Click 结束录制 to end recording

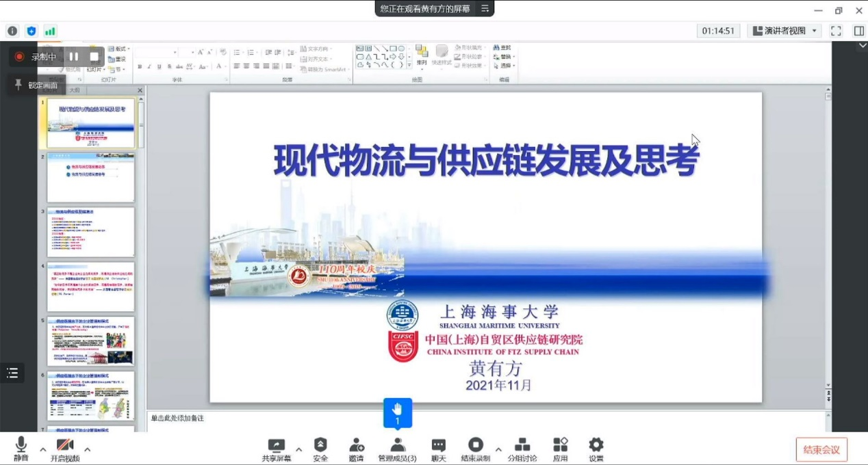(476, 449)
